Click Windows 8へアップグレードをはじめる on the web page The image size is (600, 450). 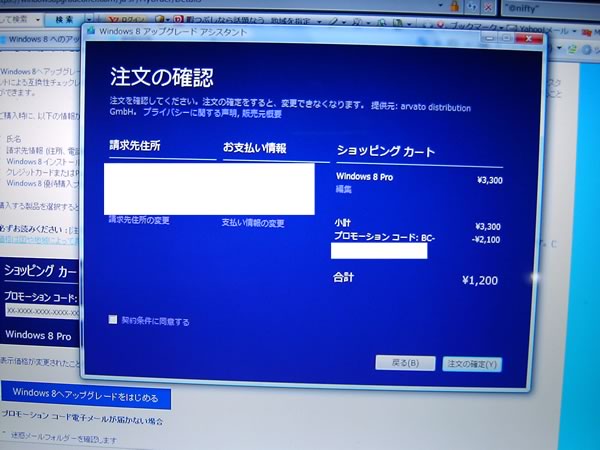85,396
